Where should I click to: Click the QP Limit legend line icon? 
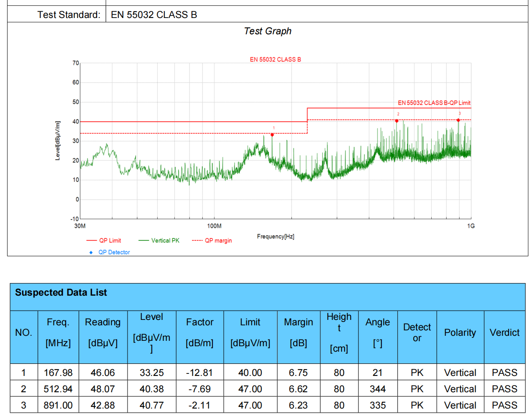(x=91, y=240)
